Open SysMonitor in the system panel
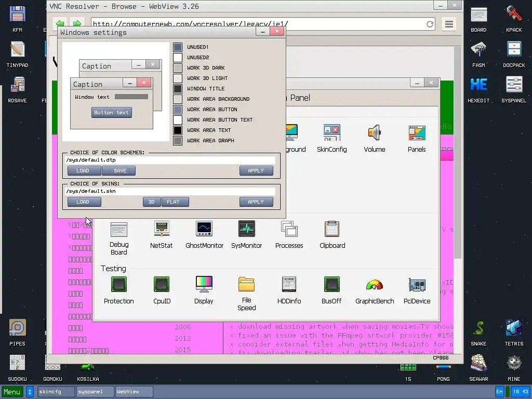This screenshot has width=532, height=399. (246, 234)
